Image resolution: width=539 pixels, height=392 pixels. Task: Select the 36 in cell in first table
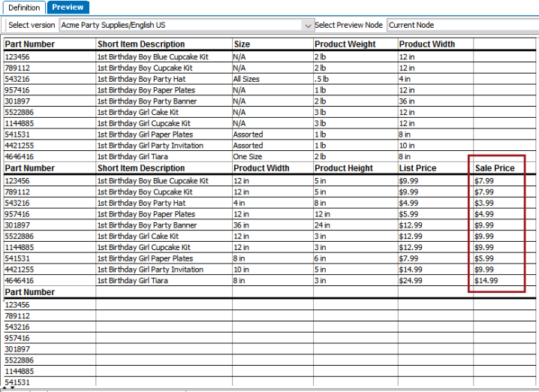[x=407, y=101]
